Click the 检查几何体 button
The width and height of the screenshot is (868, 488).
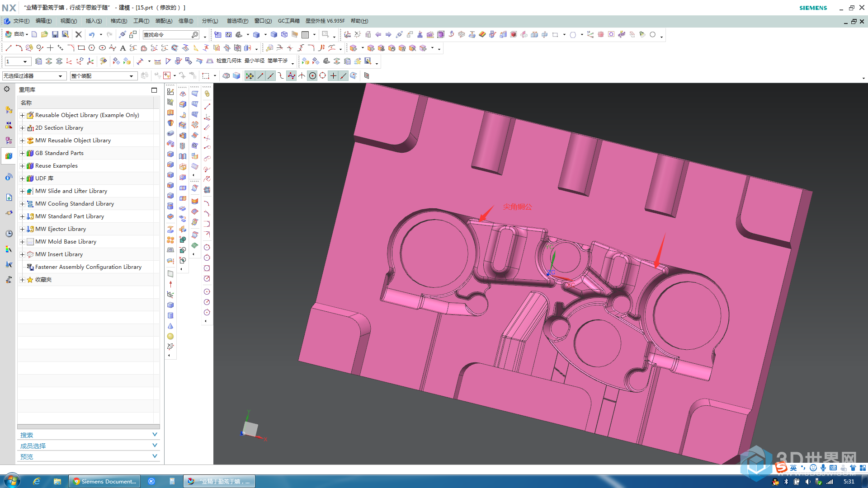(229, 61)
